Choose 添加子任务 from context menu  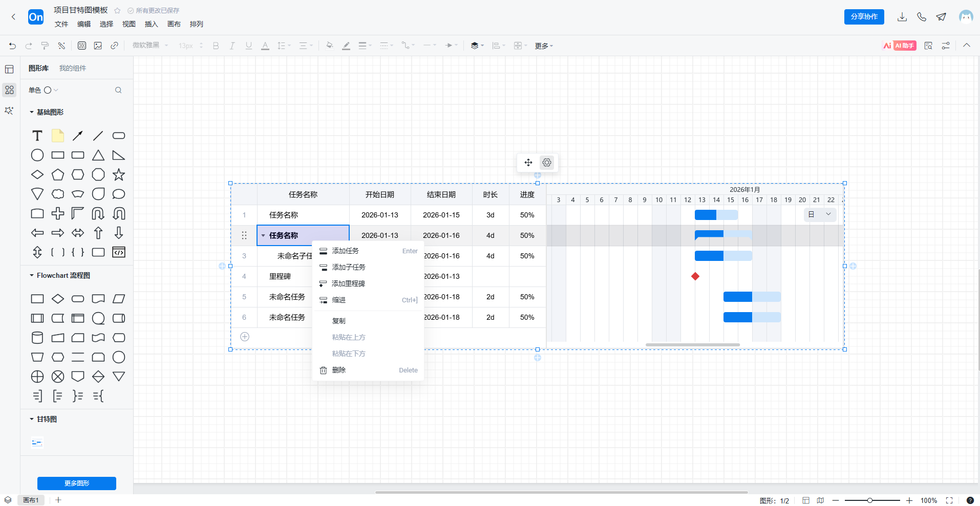pyautogui.click(x=349, y=267)
